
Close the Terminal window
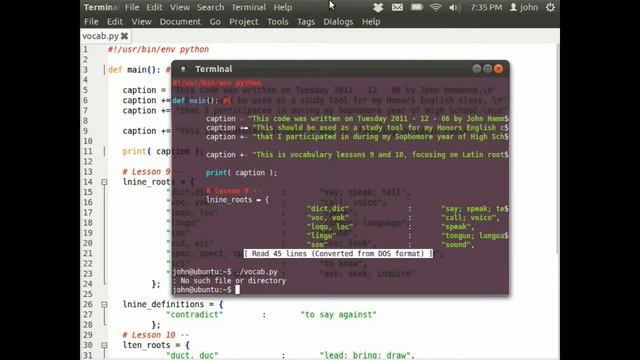tap(498, 69)
